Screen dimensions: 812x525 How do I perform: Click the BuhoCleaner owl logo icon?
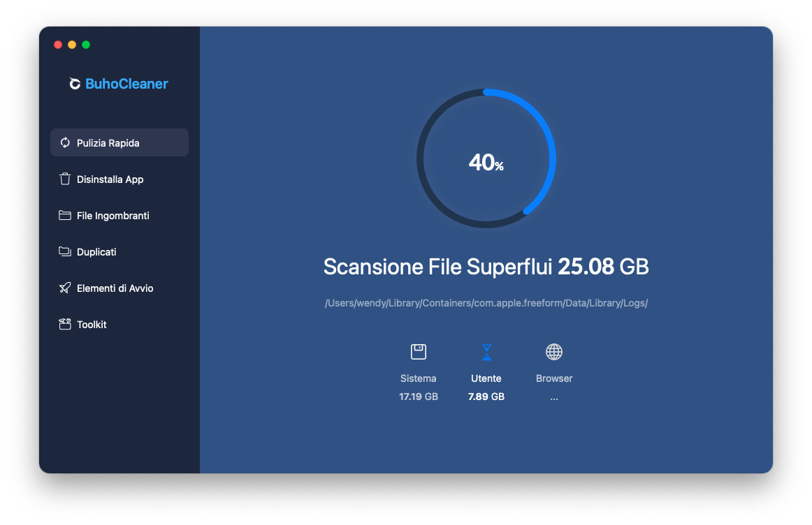(75, 83)
